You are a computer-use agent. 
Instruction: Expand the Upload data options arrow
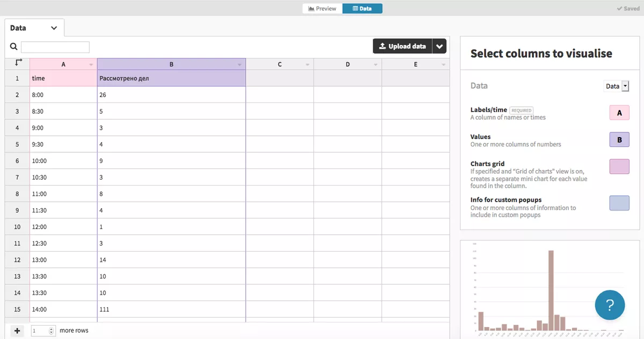440,46
